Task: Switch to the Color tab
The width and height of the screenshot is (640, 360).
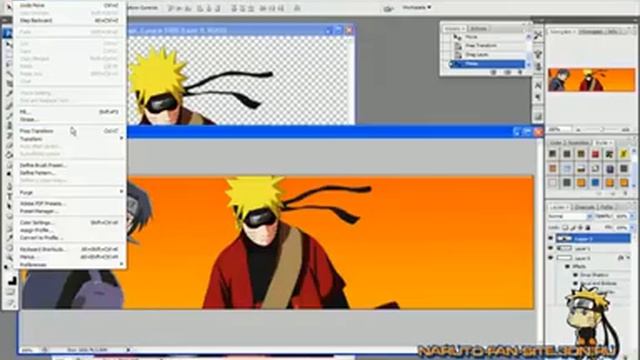Action: 556,142
